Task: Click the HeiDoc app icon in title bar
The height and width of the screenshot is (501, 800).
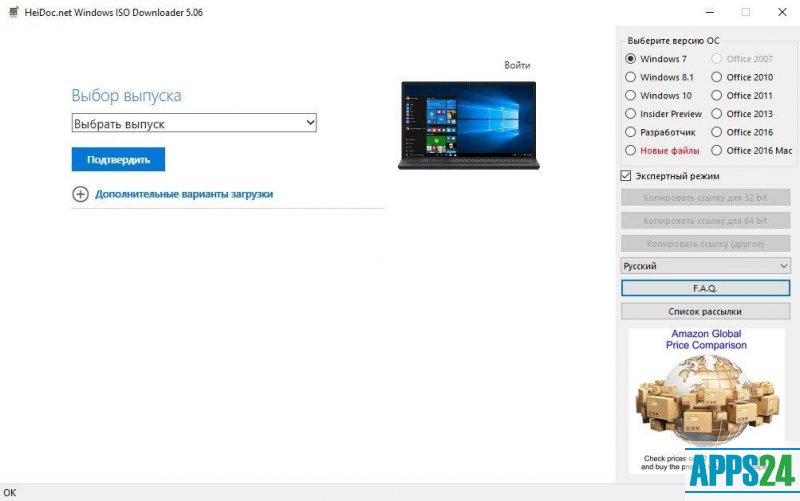Action: 14,12
